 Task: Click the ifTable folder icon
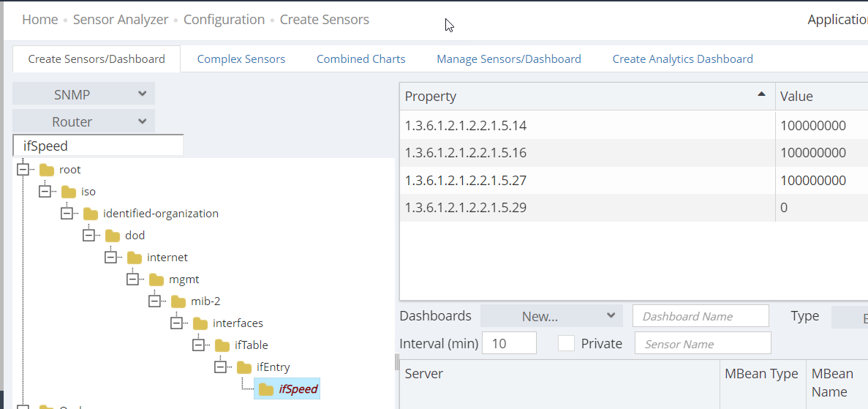(x=222, y=345)
